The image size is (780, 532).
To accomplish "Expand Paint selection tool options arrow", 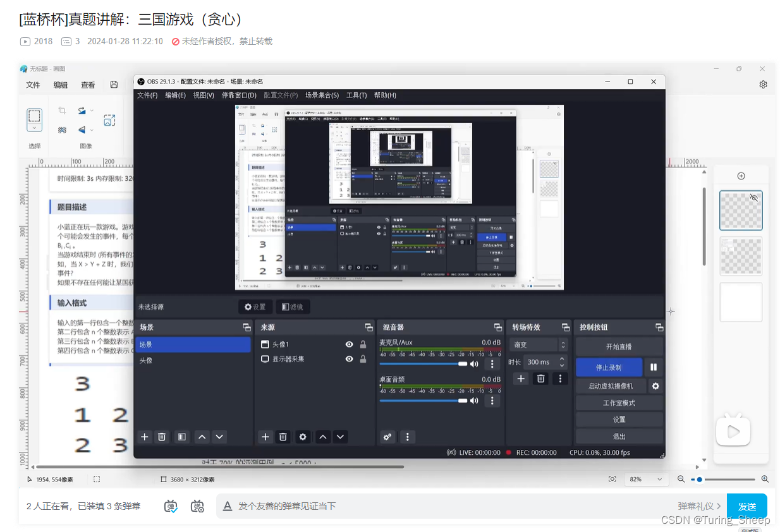I will (x=34, y=127).
